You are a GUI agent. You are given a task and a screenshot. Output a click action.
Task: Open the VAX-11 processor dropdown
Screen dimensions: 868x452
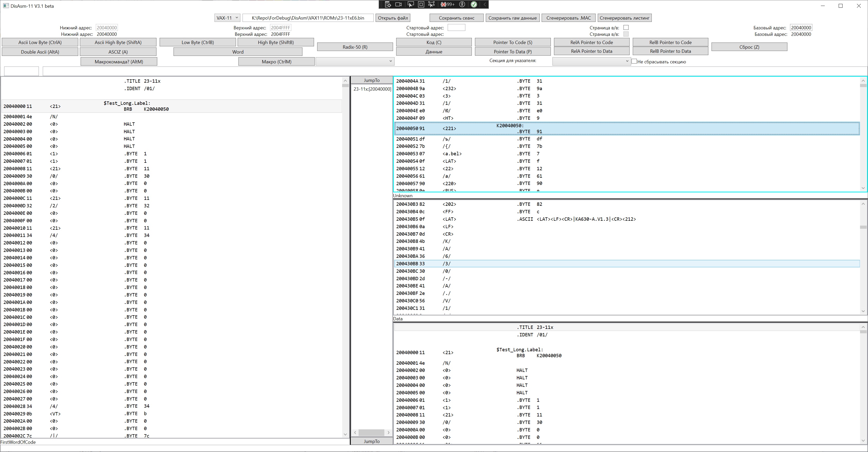pyautogui.click(x=227, y=18)
